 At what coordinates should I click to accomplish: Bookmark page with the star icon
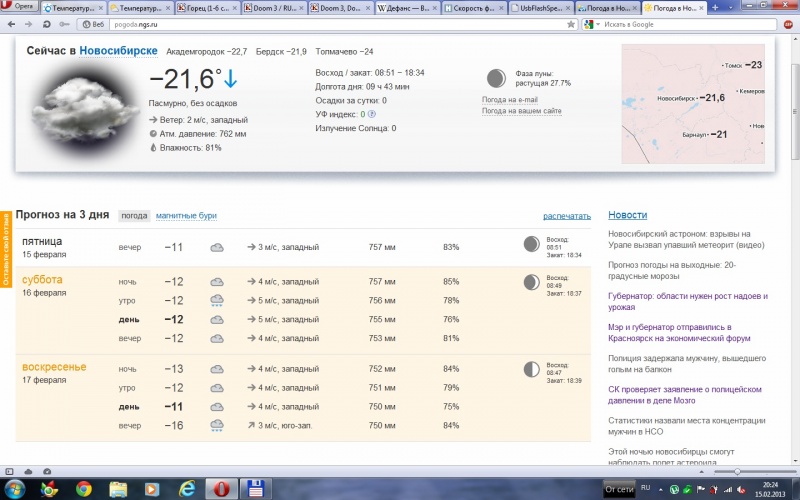tap(571, 24)
